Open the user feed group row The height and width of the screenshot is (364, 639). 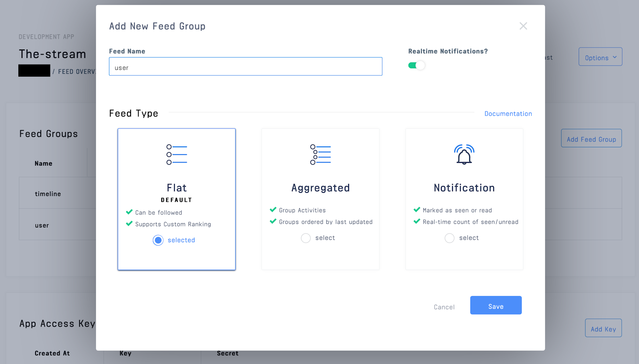click(42, 225)
